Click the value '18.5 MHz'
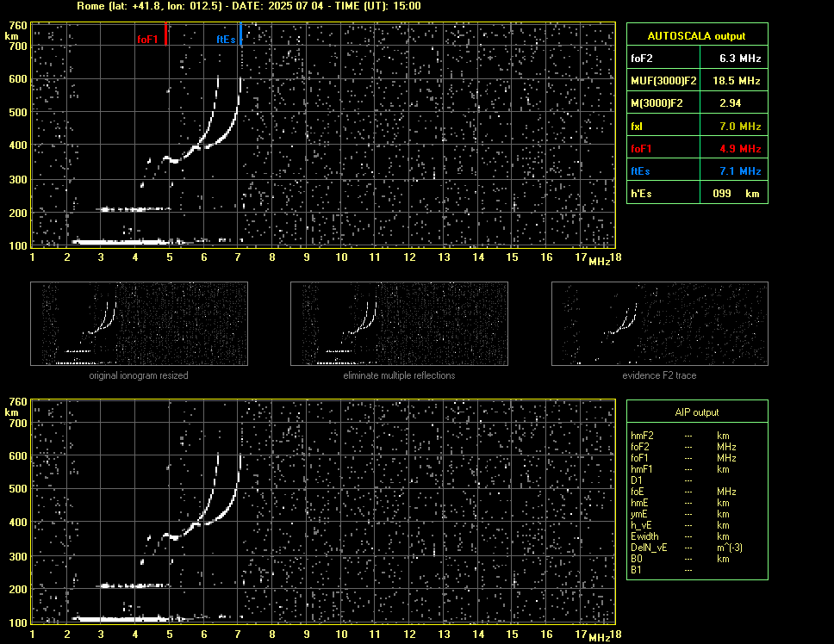Screen dimensions: 834x644 pyautogui.click(x=737, y=81)
